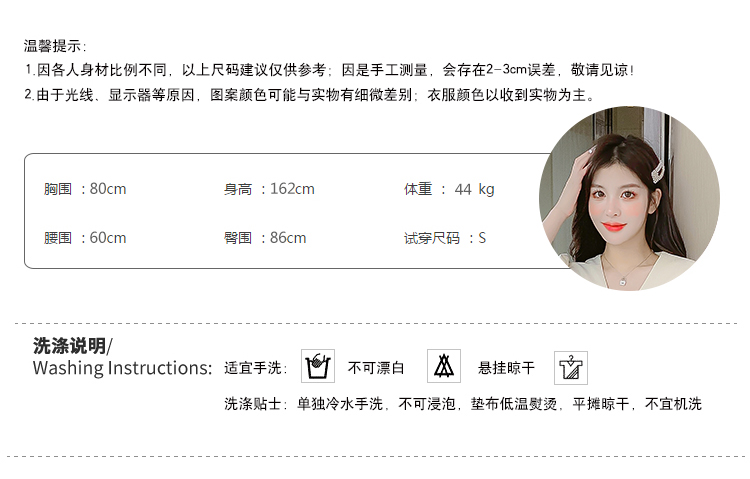
Task: Click the 试穿尺码 S entry
Action: [x=445, y=238]
